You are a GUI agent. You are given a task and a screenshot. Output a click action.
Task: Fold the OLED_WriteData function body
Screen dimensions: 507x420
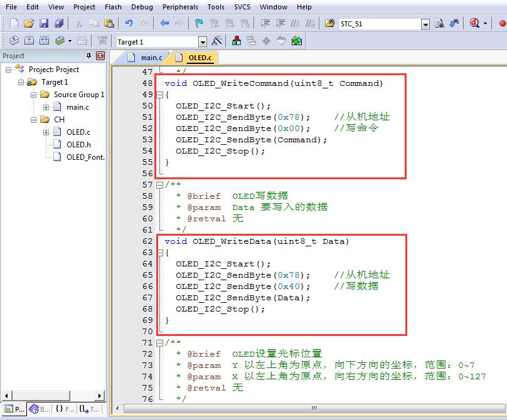159,253
